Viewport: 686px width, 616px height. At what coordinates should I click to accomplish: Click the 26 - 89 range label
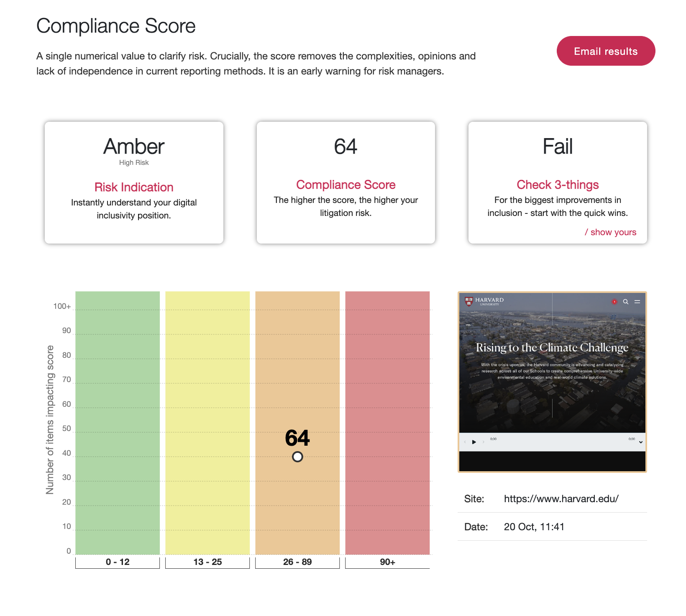click(x=297, y=562)
